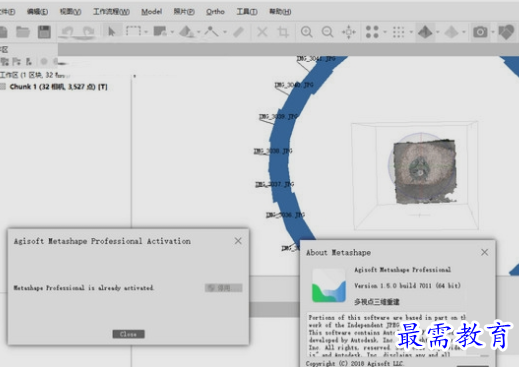Select the Draw Polyline shape tool

click(211, 32)
